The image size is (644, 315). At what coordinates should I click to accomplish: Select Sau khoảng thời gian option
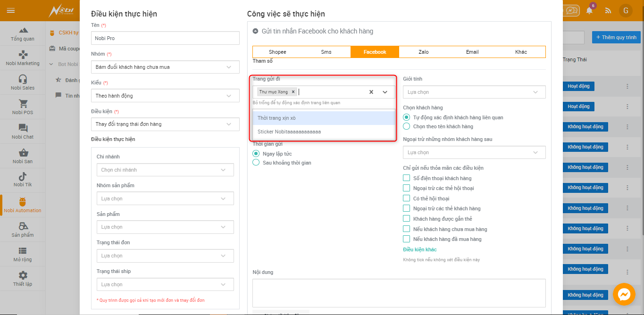(x=256, y=163)
